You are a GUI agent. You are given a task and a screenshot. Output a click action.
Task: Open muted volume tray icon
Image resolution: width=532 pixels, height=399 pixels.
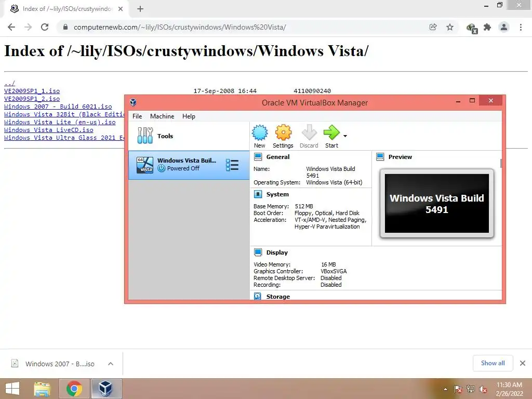click(x=483, y=389)
